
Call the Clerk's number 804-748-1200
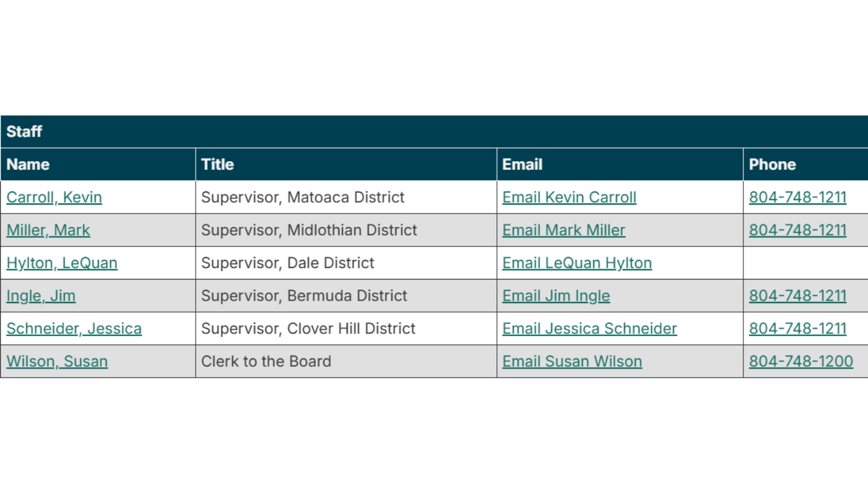pos(801,362)
